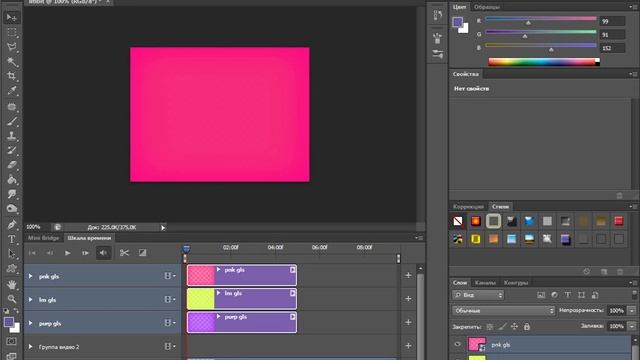
Task: Open status bar document info arrow
Action: pyautogui.click(x=162, y=227)
